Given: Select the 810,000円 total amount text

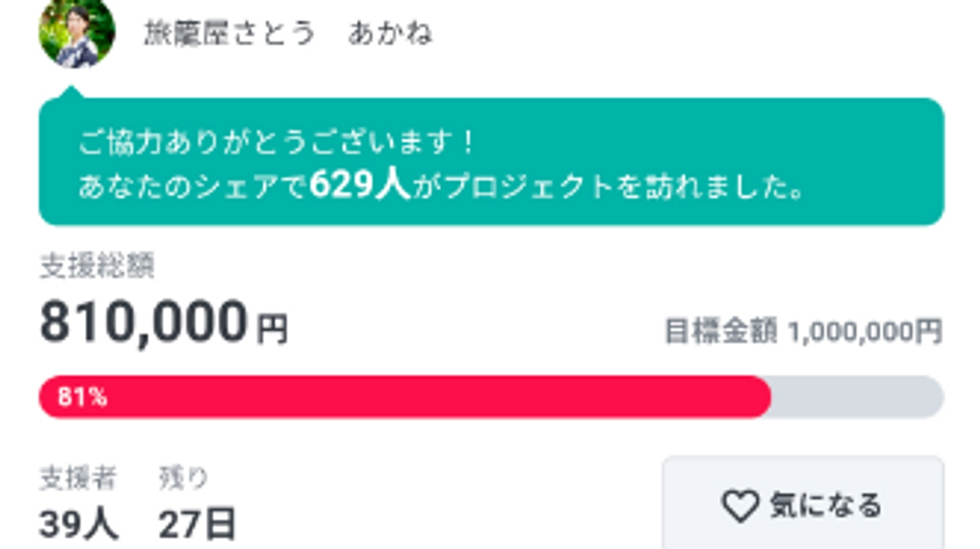Looking at the screenshot, I should [163, 324].
